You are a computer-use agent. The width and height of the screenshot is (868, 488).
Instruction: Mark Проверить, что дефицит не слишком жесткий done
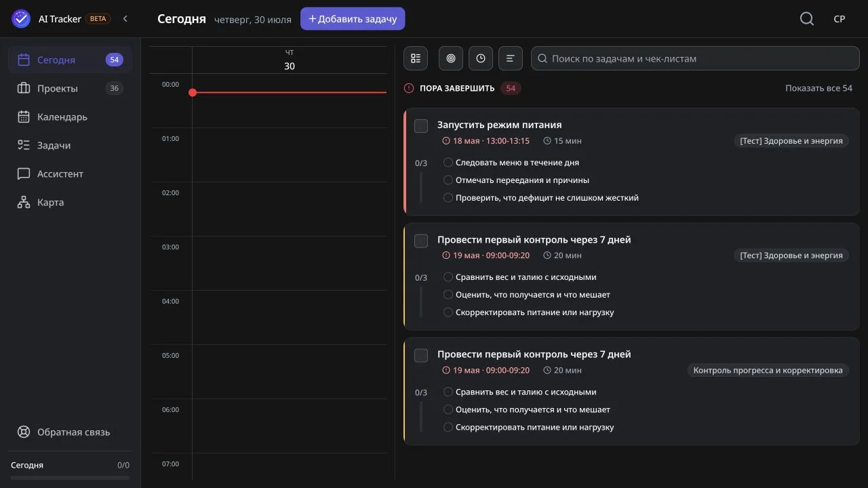[x=448, y=198]
